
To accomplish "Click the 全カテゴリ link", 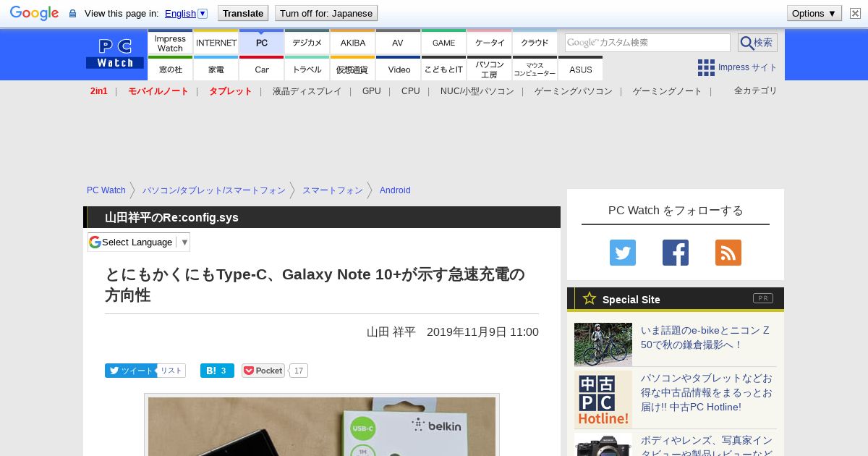I will click(755, 90).
